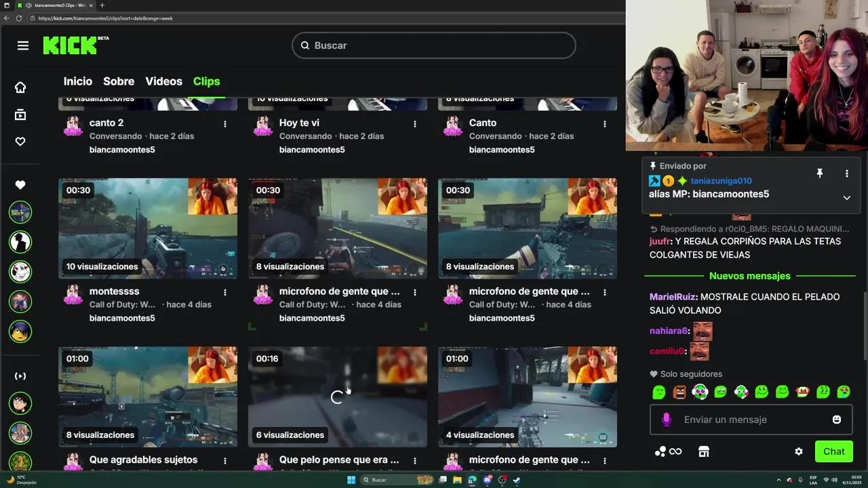868x488 pixels.
Task: Open options menu for clip 'canto 2'
Action: click(x=225, y=124)
